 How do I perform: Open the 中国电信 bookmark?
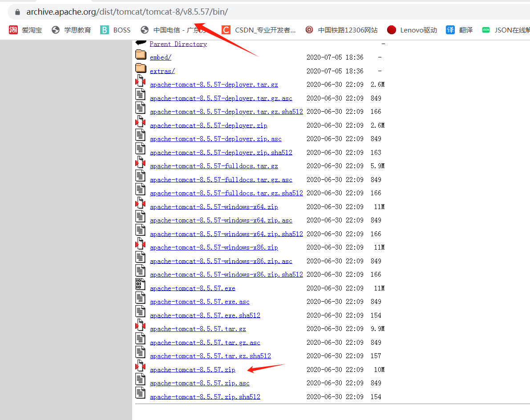coord(173,30)
